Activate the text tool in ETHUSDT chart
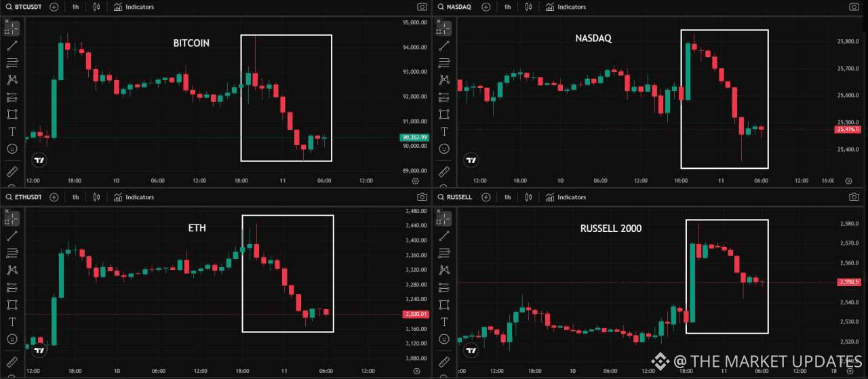868x379 pixels. pyautogui.click(x=12, y=322)
